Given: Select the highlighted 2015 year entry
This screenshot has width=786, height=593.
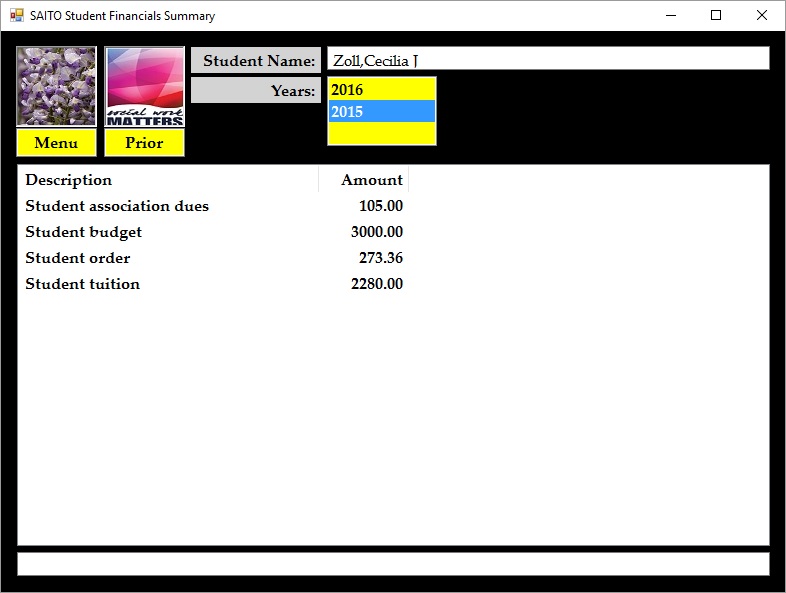Looking at the screenshot, I should 381,112.
